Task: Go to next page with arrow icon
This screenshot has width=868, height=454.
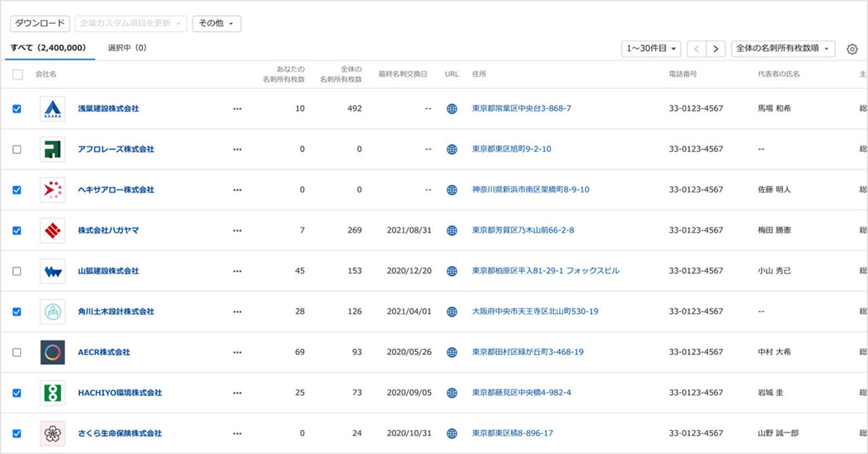Action: tap(715, 48)
